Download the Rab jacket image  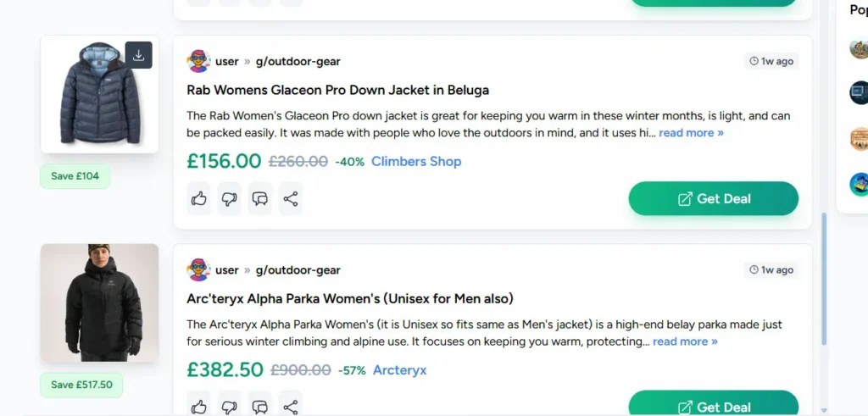pyautogui.click(x=138, y=55)
